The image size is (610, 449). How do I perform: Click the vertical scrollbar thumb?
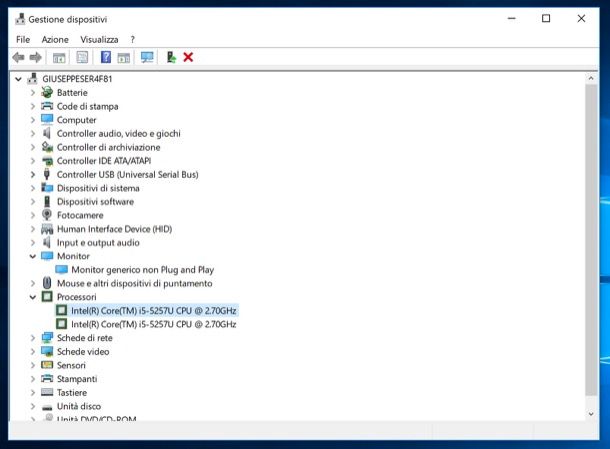(591, 240)
